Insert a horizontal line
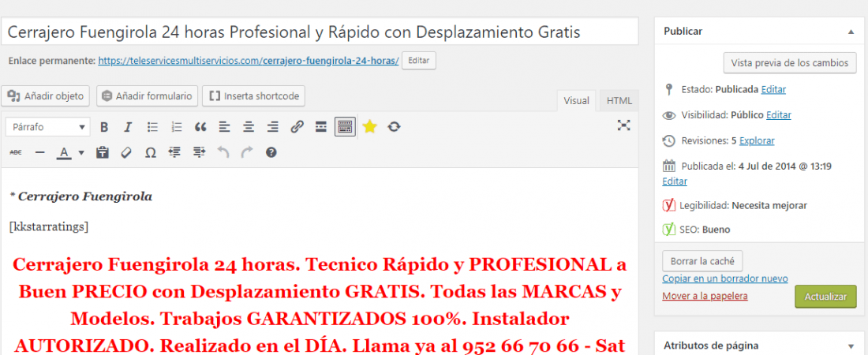The image size is (868, 355). (39, 152)
